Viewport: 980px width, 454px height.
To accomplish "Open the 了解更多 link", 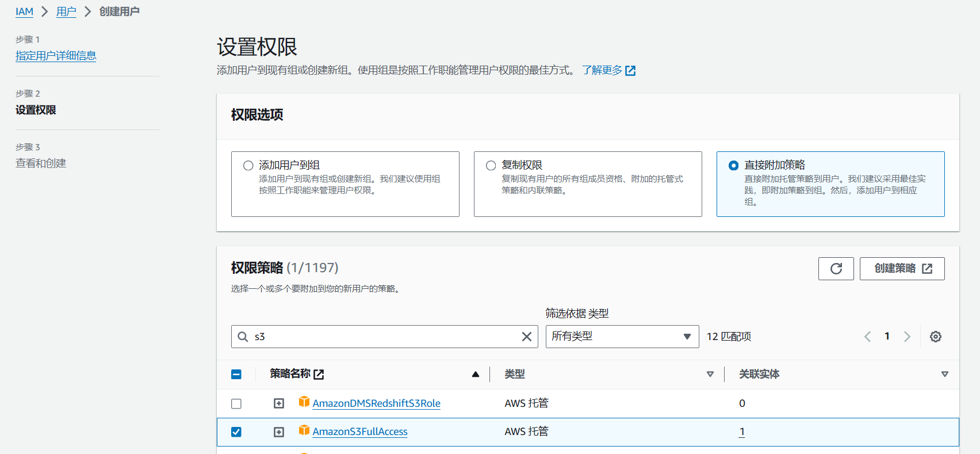I will pyautogui.click(x=602, y=70).
